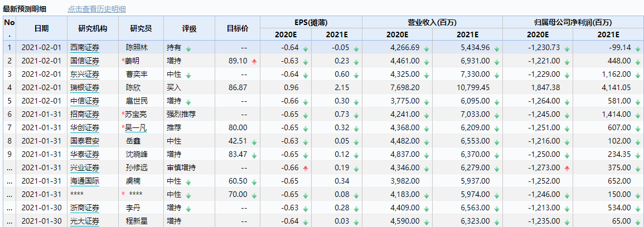Image resolution: width=644 pixels, height=227 pixels.
Task: Click the 日期 column header
Action: point(41,28)
